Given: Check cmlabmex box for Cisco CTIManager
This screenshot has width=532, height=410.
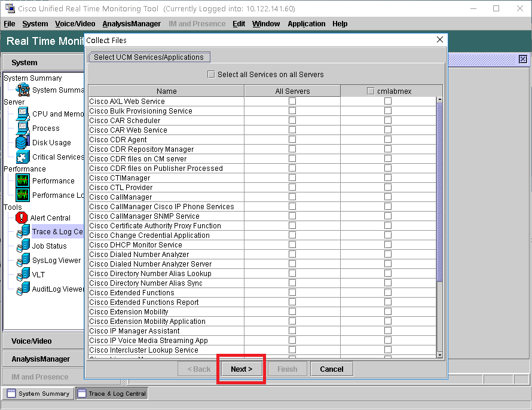Looking at the screenshot, I should (388, 178).
